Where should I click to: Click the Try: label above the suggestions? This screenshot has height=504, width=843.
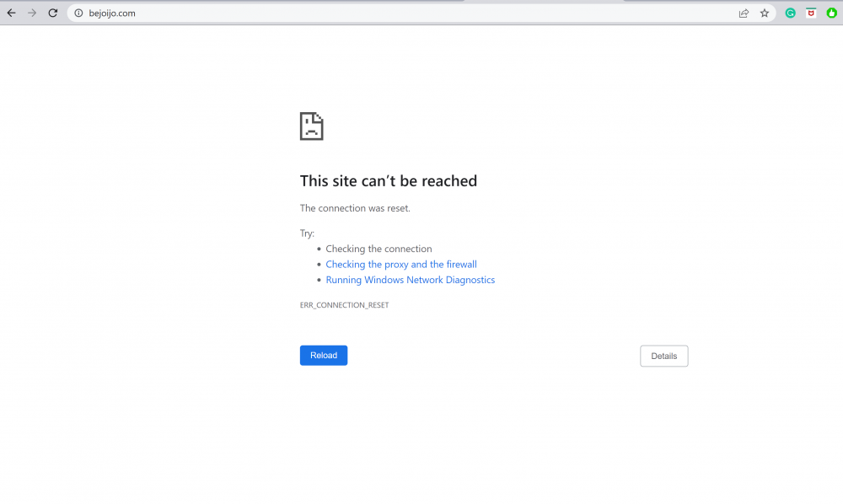pyautogui.click(x=306, y=233)
